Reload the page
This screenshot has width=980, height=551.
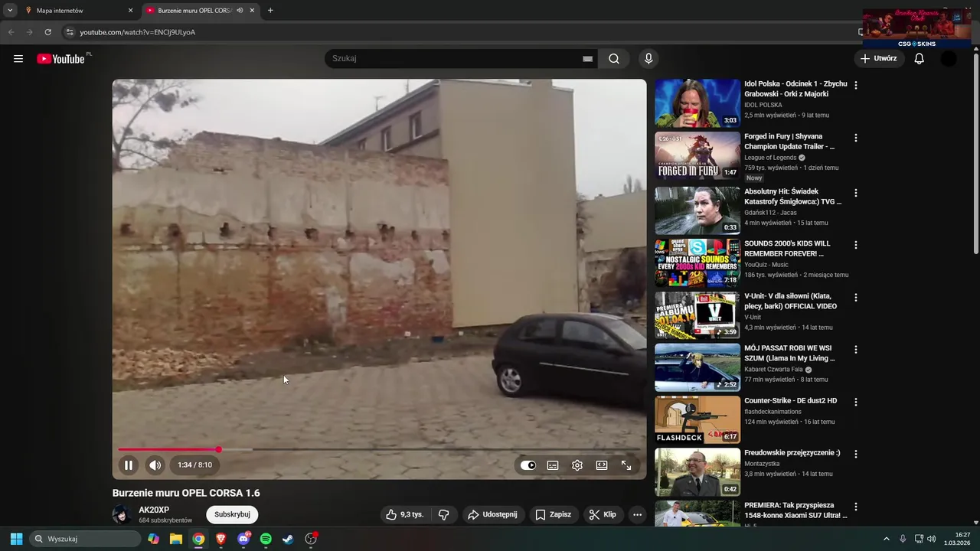(48, 32)
